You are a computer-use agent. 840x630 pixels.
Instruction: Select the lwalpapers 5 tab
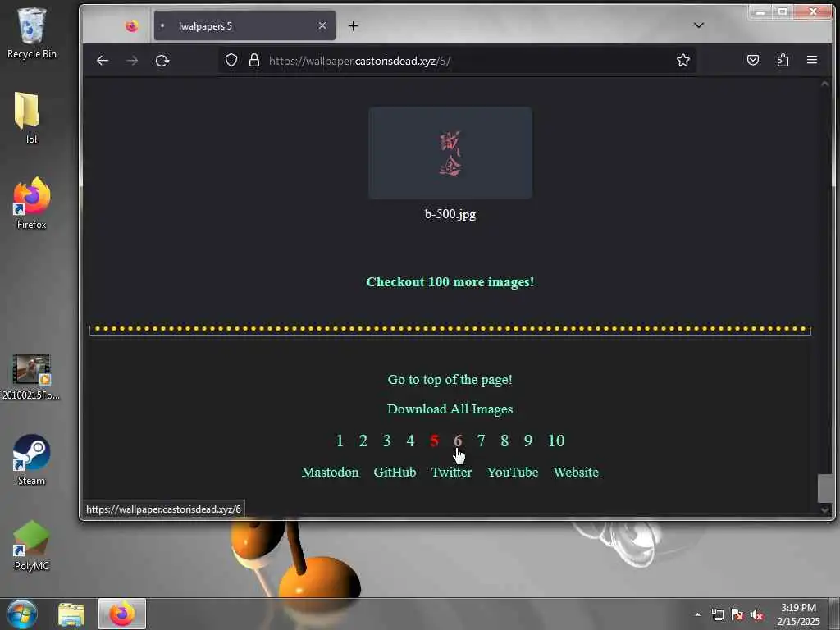pyautogui.click(x=244, y=25)
